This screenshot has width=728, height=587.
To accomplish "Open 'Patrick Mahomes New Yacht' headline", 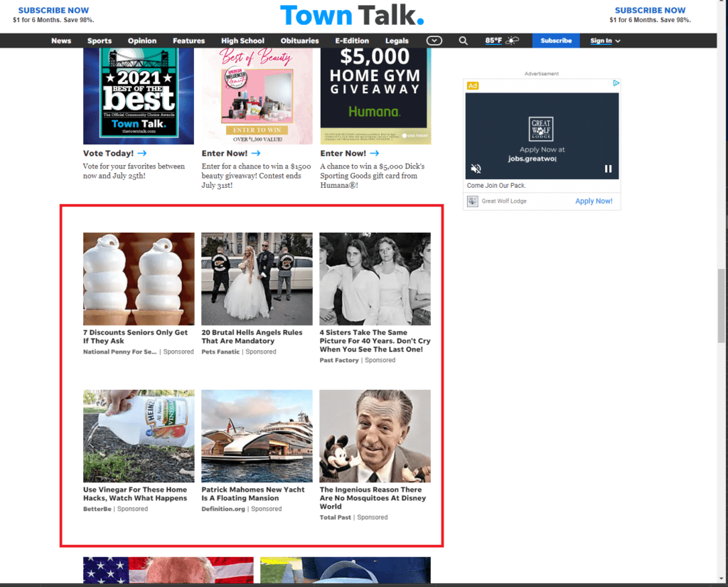I will pos(253,494).
